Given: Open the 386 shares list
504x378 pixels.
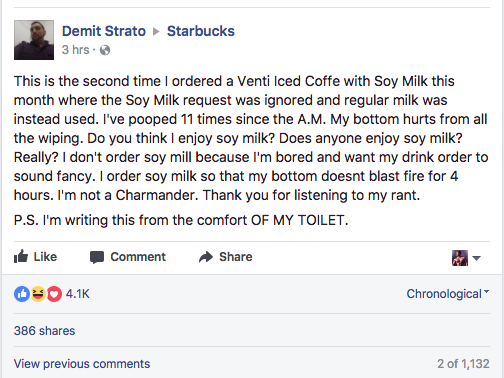Looking at the screenshot, I should click(44, 331).
